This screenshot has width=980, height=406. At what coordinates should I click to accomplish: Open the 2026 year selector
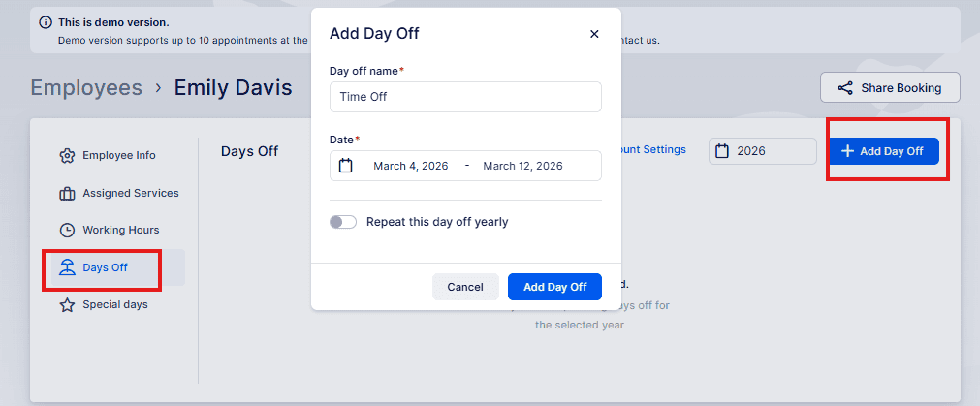(763, 151)
